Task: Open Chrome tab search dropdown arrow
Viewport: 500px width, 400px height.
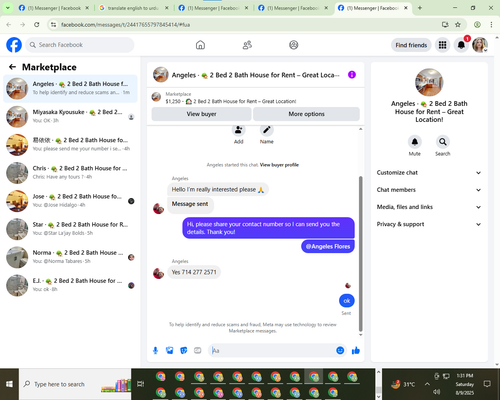Action: (x=7, y=8)
